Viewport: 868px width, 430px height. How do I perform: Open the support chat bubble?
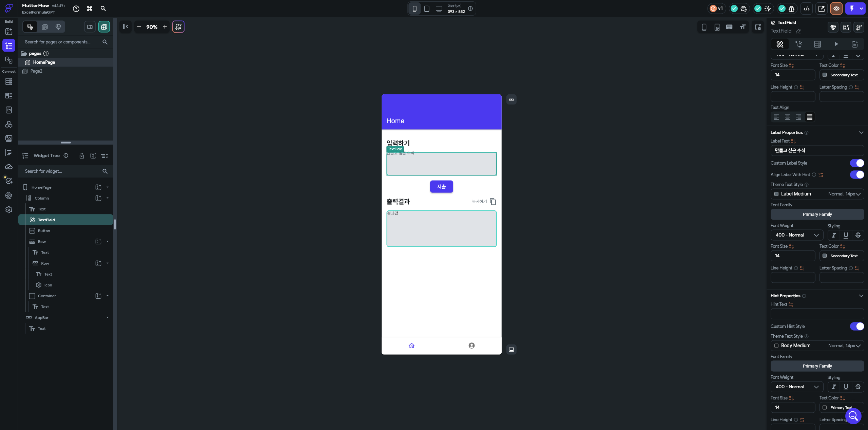pos(853,416)
